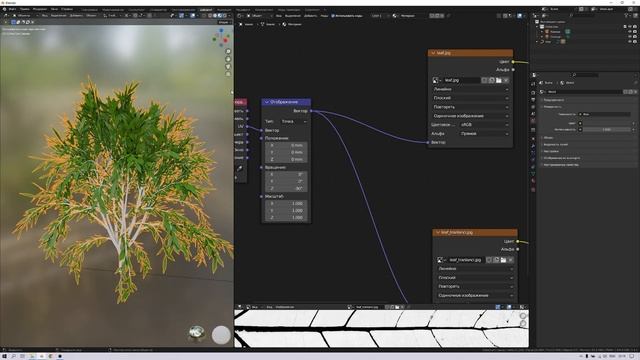
Task: Click new image copy icon on leaf.jpg node
Action: tap(491, 80)
